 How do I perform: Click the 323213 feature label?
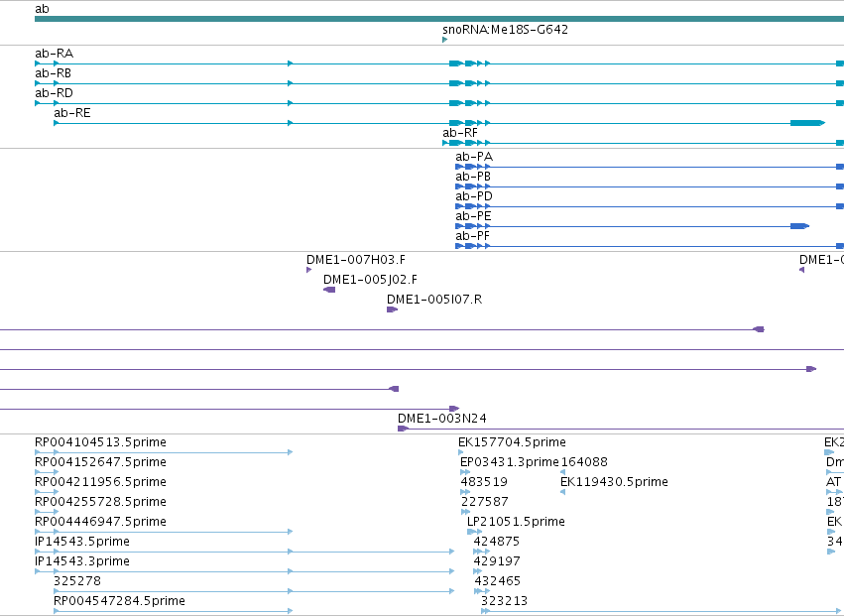(x=505, y=601)
